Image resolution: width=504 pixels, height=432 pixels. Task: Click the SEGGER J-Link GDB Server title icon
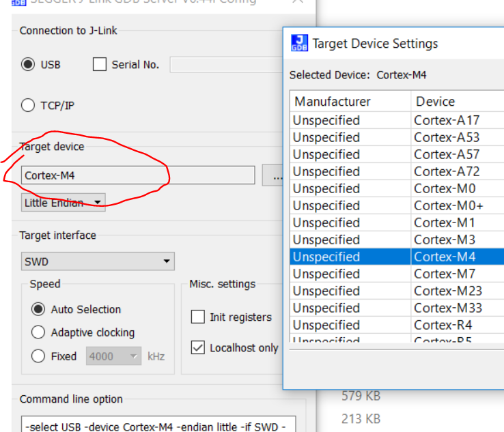click(x=18, y=2)
